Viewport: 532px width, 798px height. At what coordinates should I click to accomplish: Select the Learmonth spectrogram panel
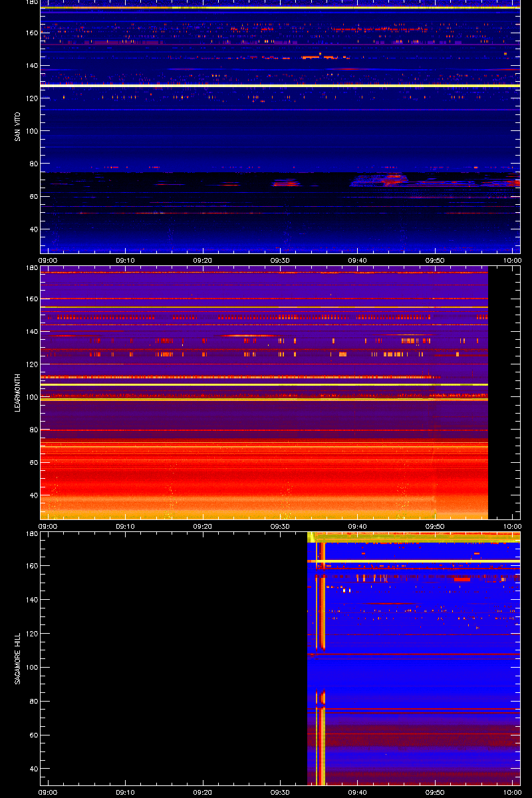[280, 393]
